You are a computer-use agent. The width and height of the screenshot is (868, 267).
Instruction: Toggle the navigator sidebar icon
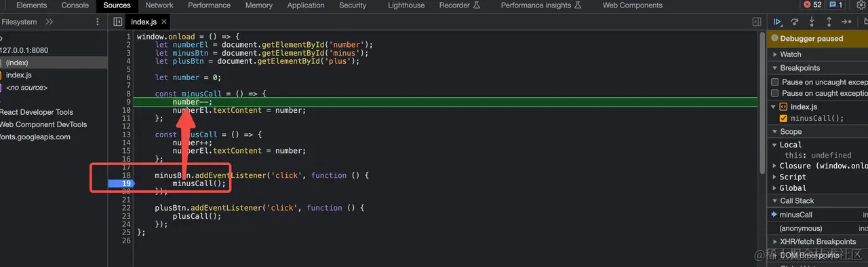click(118, 22)
